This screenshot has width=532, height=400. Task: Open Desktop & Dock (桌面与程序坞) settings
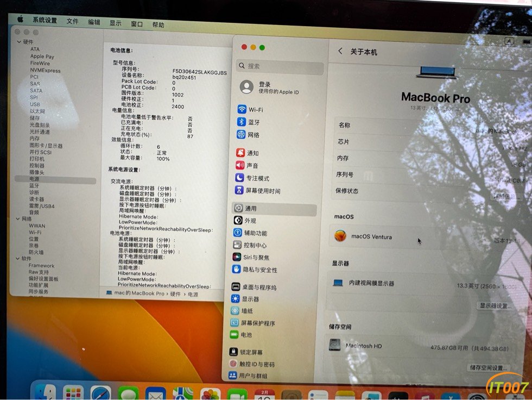(254, 287)
